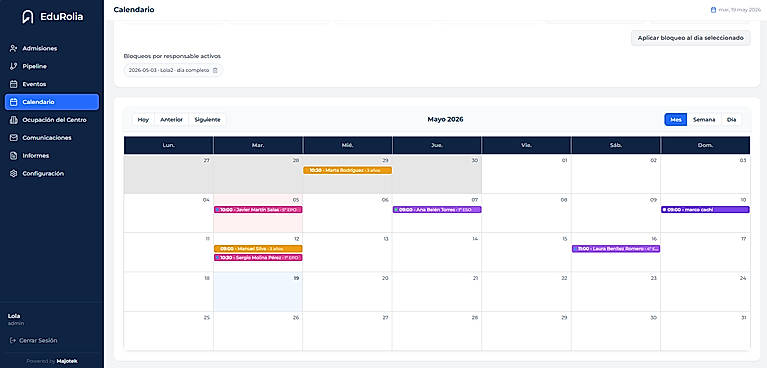Open the 10:30 Sergio Molina Pérez event

[258, 257]
